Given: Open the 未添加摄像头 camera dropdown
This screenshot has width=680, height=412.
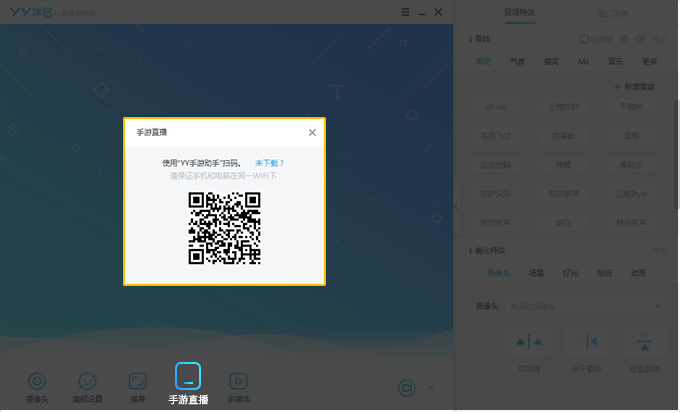Looking at the screenshot, I should tap(585, 307).
